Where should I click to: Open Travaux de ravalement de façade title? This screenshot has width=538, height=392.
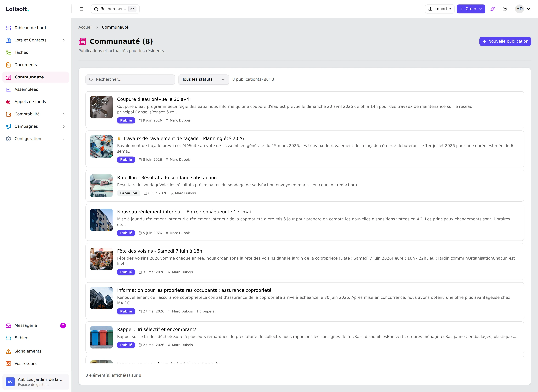183,138
